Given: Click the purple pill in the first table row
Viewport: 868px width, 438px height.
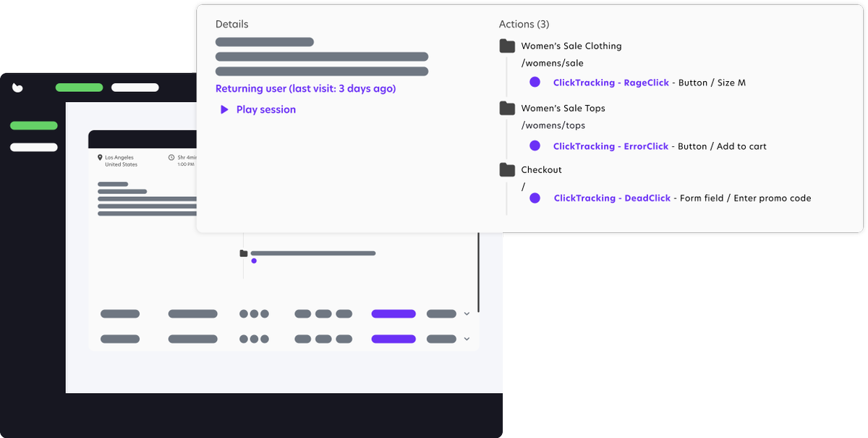Looking at the screenshot, I should coord(393,314).
